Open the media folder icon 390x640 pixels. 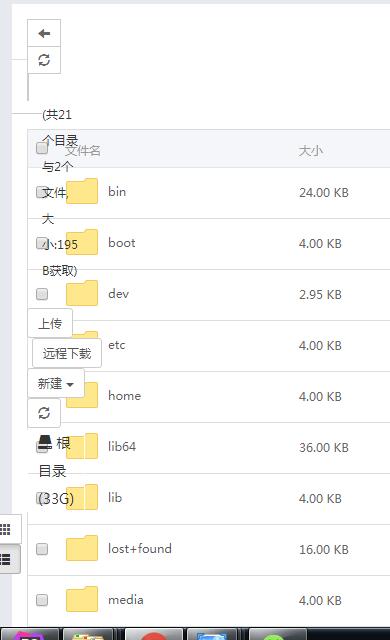point(82,599)
